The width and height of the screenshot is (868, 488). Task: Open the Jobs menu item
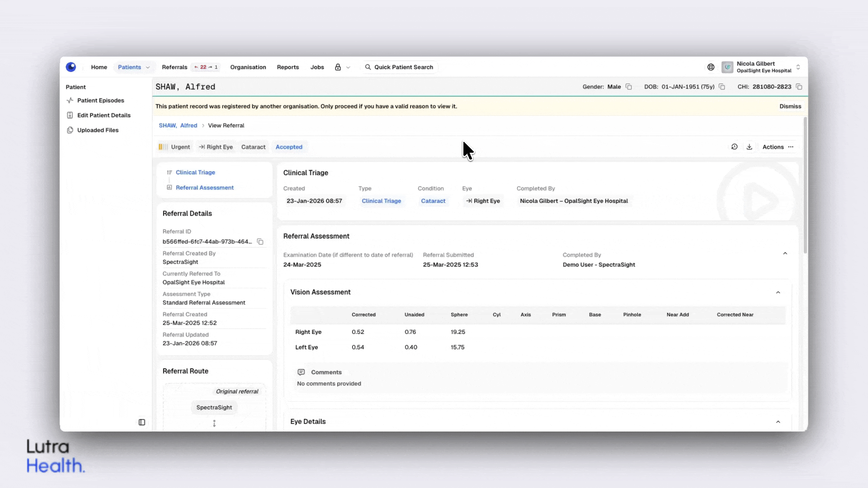click(x=317, y=67)
